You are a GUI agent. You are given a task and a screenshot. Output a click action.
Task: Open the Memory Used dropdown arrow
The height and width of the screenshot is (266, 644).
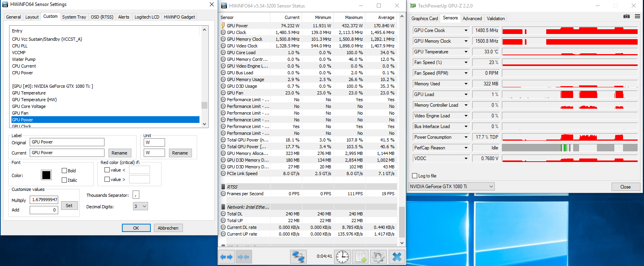click(x=466, y=84)
